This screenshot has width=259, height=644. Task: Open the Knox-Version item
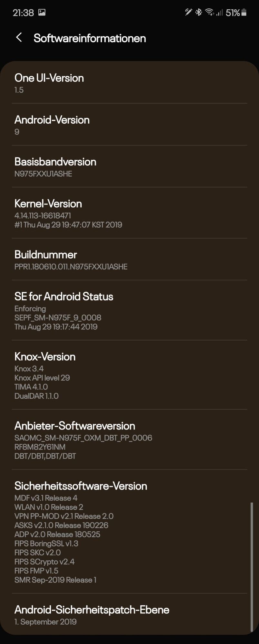(x=129, y=375)
